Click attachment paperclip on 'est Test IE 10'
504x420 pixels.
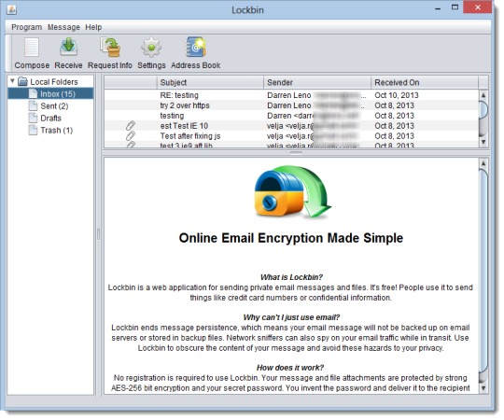pos(130,126)
